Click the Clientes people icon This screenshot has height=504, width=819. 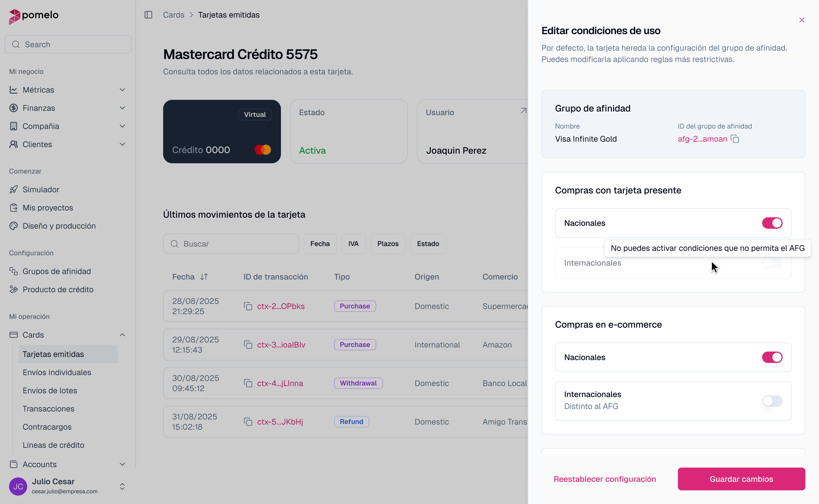[13, 144]
